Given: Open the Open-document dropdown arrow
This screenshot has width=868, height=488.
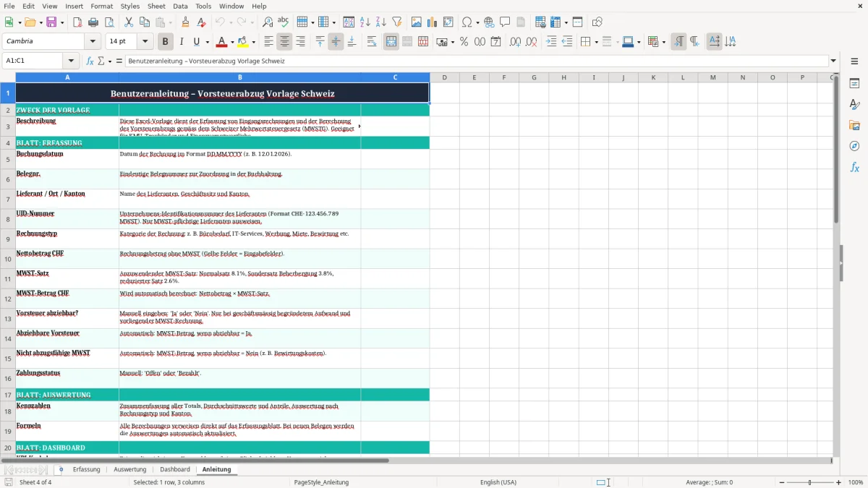Looking at the screenshot, I should [40, 22].
